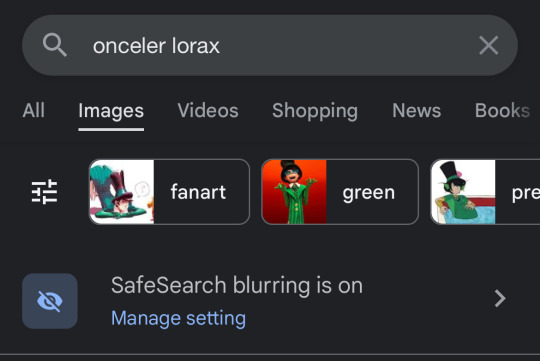Switch to the All tab

pos(33,110)
